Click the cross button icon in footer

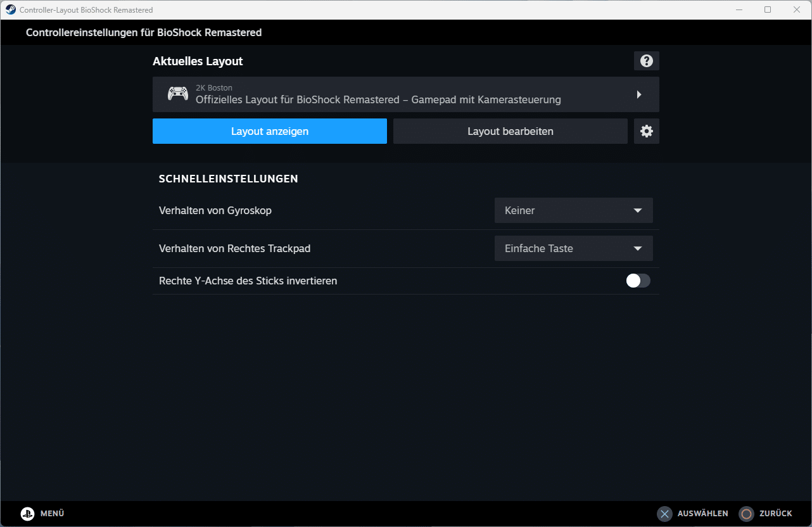point(664,514)
